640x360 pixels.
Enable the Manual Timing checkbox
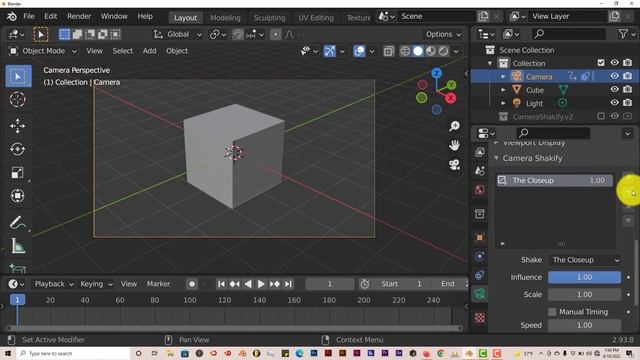(552, 312)
